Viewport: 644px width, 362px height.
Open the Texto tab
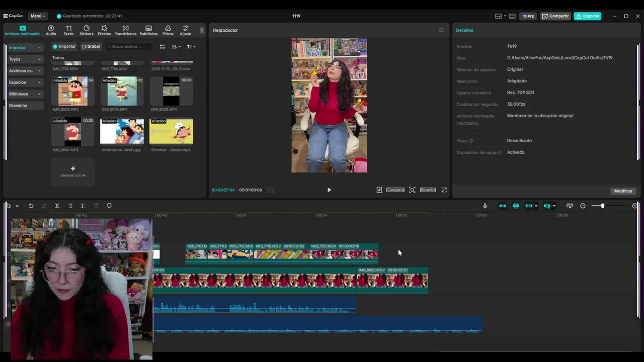tap(68, 31)
